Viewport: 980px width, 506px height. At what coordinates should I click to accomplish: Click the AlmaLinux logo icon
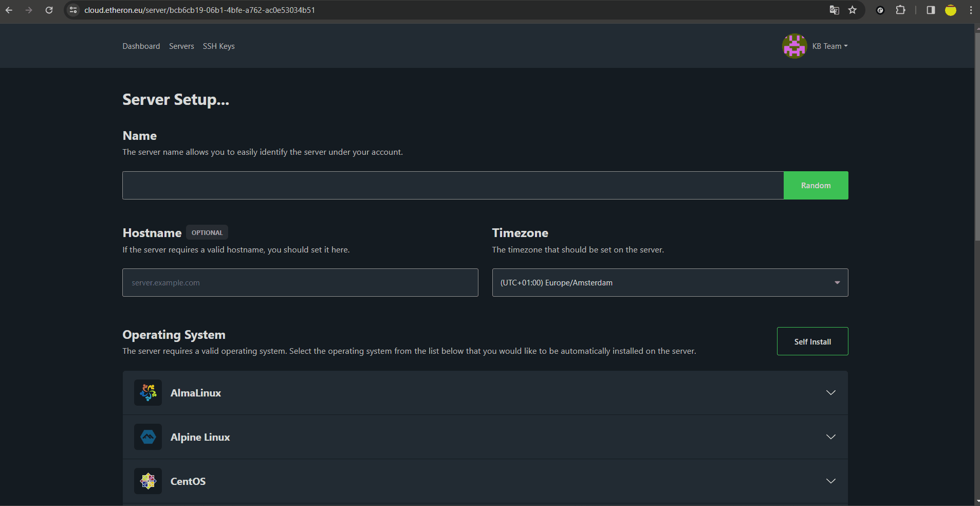click(x=148, y=393)
